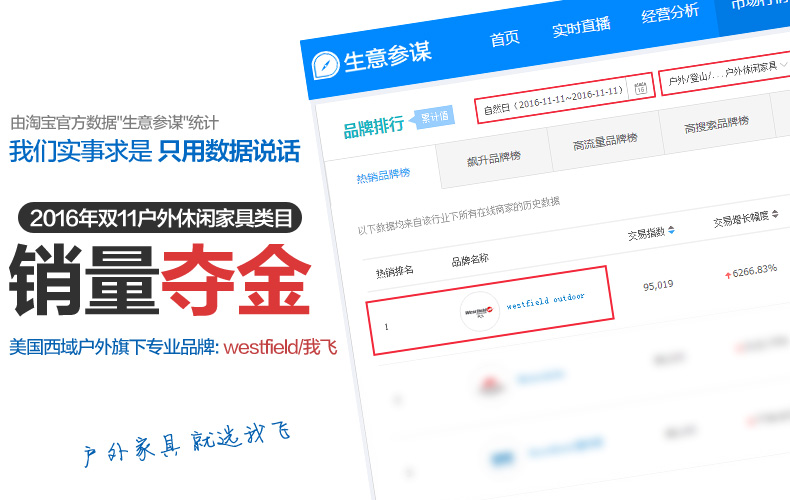Screen dimensions: 790x500
Task: Click the 生意参谋 compass logo icon
Action: 325,66
